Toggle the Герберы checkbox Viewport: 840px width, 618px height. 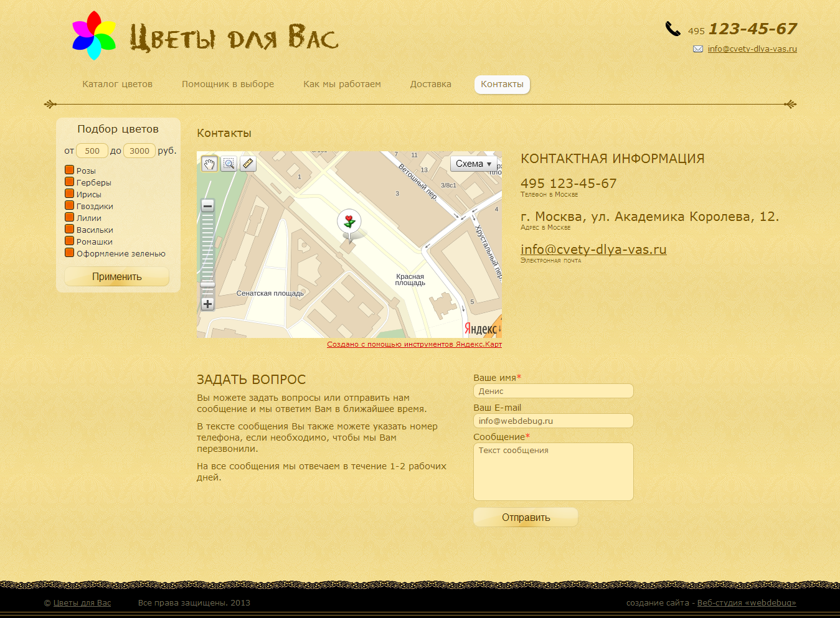point(70,182)
